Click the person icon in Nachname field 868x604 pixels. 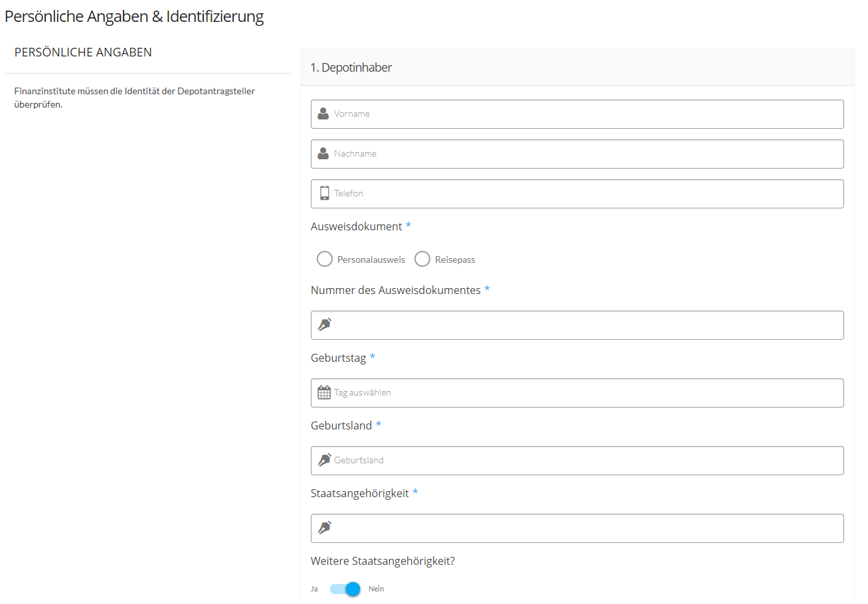coord(323,153)
